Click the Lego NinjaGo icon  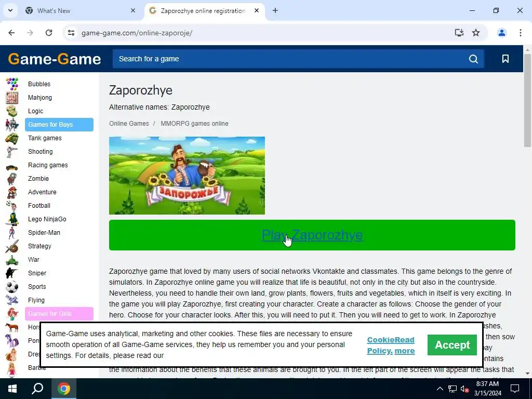(12, 219)
